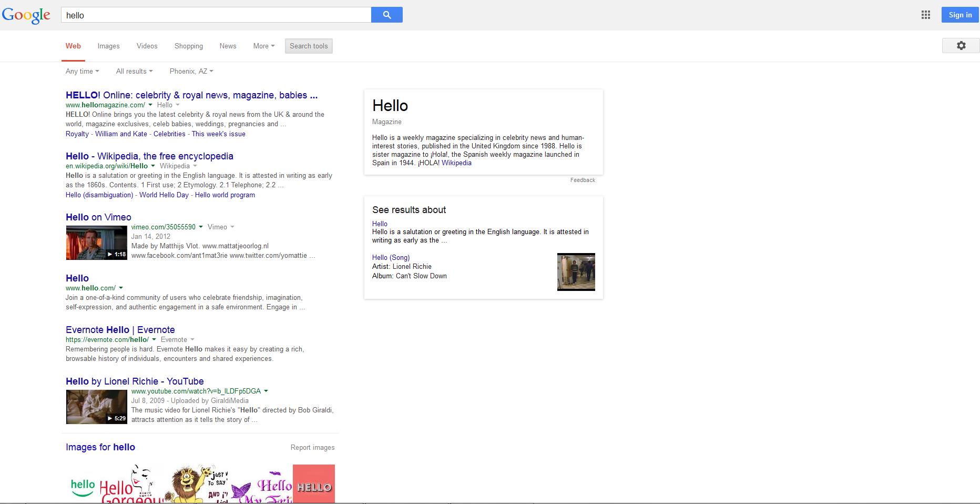Screen dimensions: 980x504
Task: Open Hello link under See results about
Action: (380, 224)
